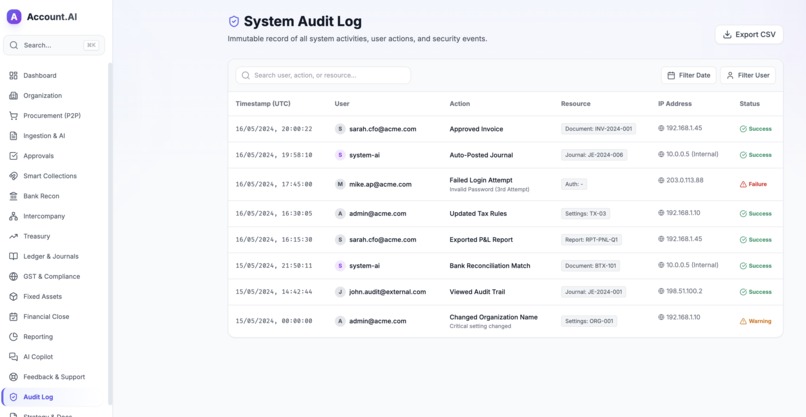Click the Timestamp (UTC) column header
This screenshot has height=417, width=806.
(263, 103)
